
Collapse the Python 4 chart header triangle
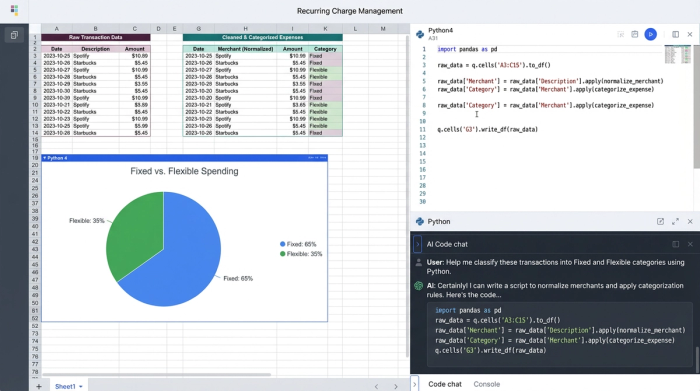(x=44, y=158)
